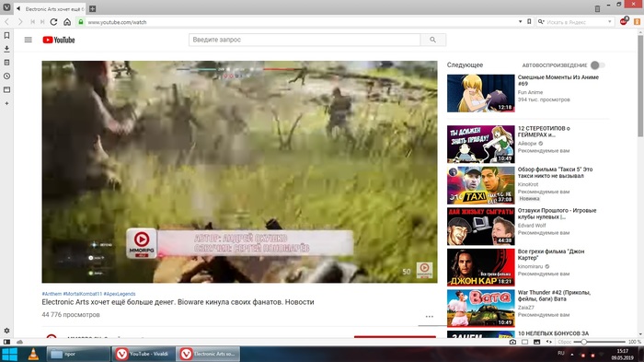Image resolution: width=644 pixels, height=362 pixels.
Task: Go forward in browser history
Action: click(x=19, y=22)
